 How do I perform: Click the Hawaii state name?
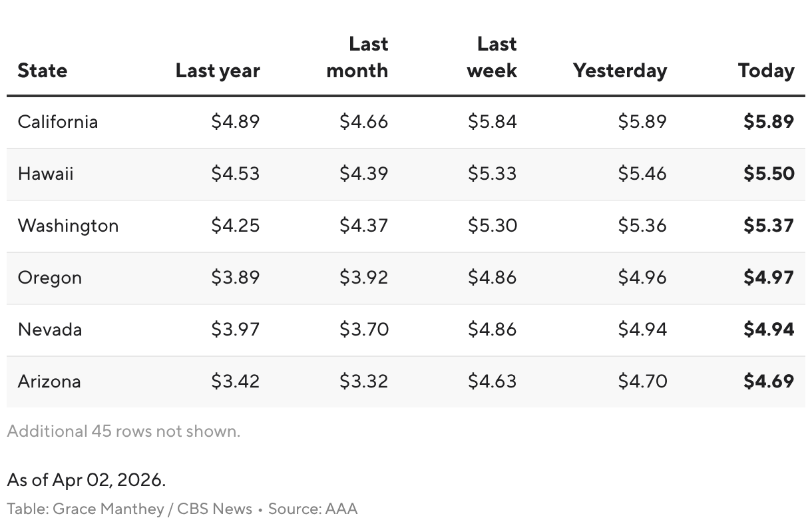[46, 174]
